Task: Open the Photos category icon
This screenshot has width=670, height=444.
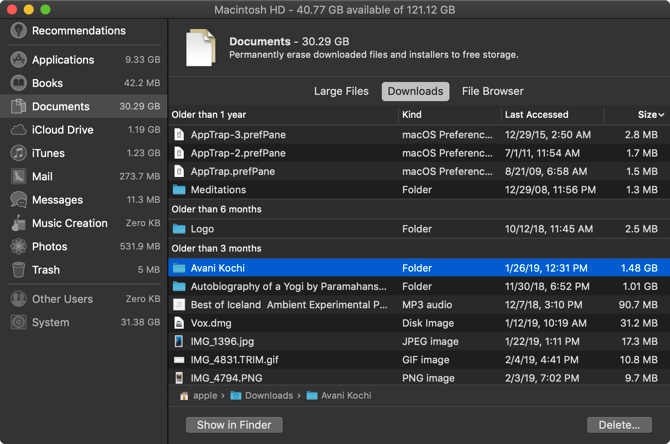Action: [x=18, y=246]
